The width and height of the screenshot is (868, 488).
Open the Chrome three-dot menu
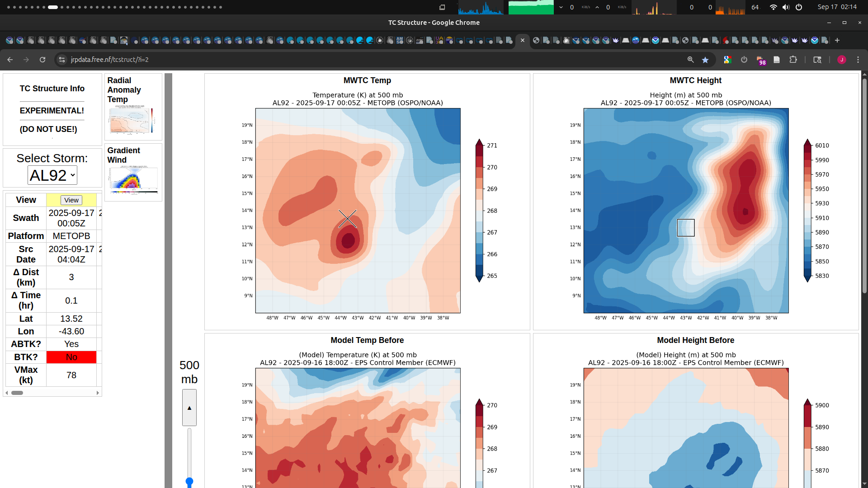pyautogui.click(x=858, y=60)
